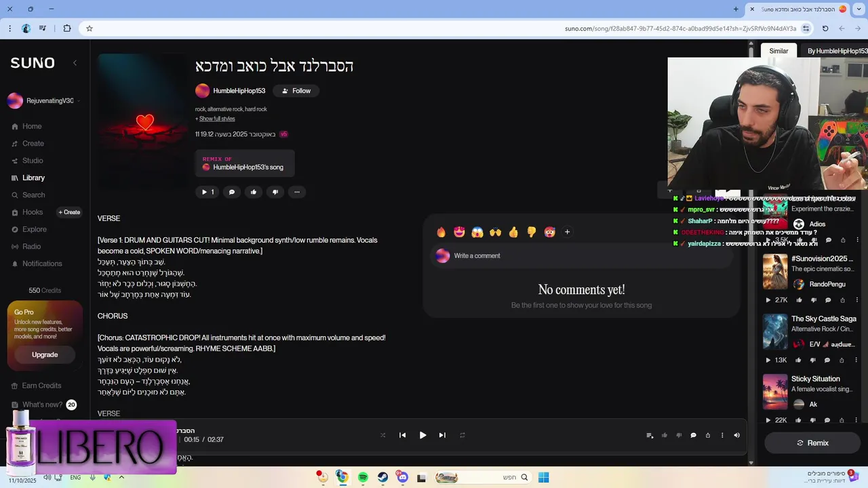The width and height of the screenshot is (868, 488).
Task: Expand Show full styles
Action: tap(216, 119)
